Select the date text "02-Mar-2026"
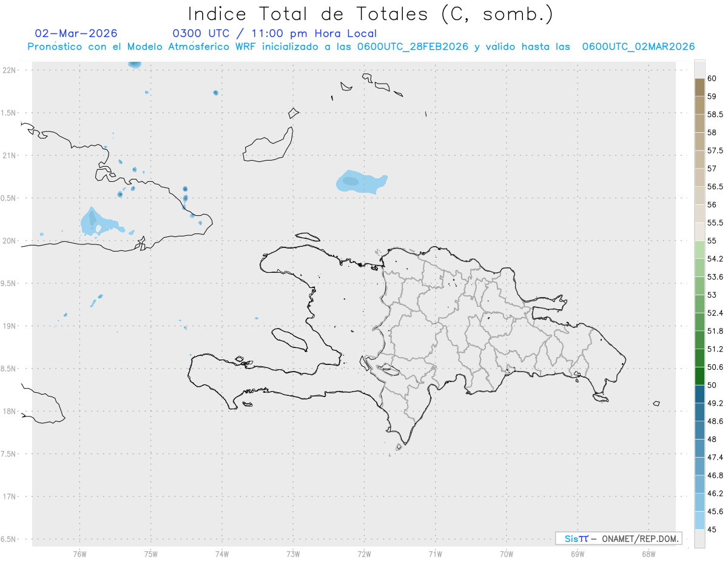Viewport: 728px width, 562px height. pos(76,33)
